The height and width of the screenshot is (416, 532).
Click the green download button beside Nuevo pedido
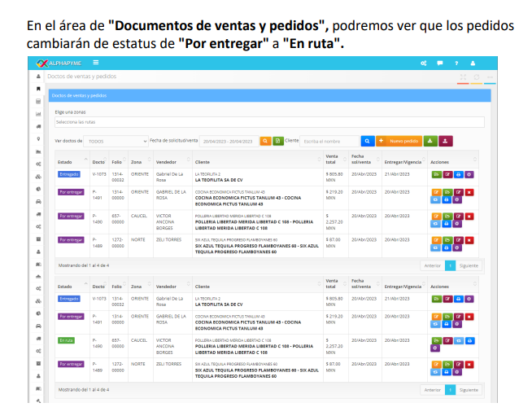(430, 141)
